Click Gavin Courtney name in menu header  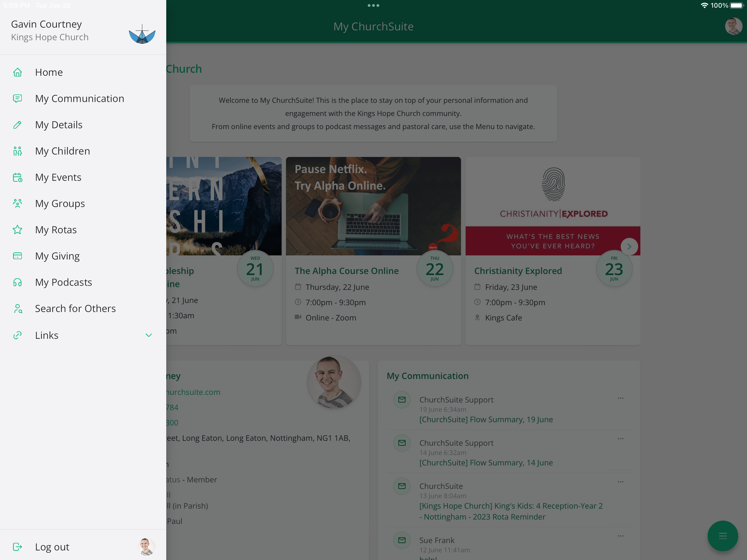(46, 24)
